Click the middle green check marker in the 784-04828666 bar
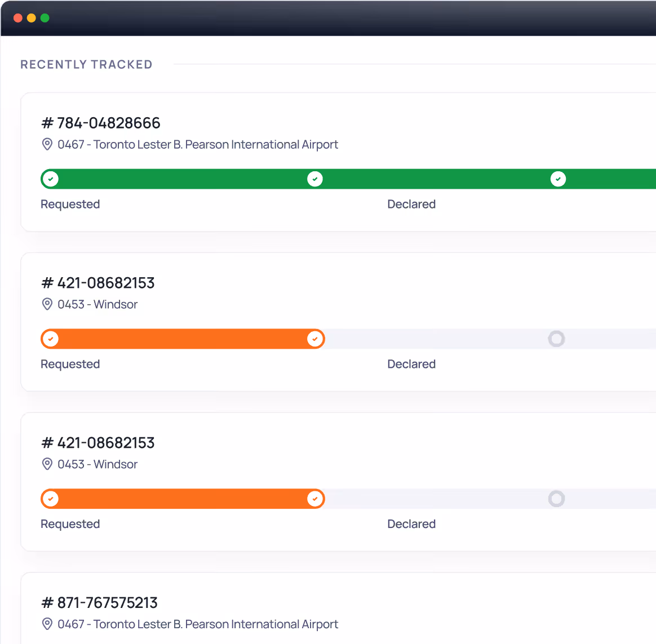 point(315,179)
